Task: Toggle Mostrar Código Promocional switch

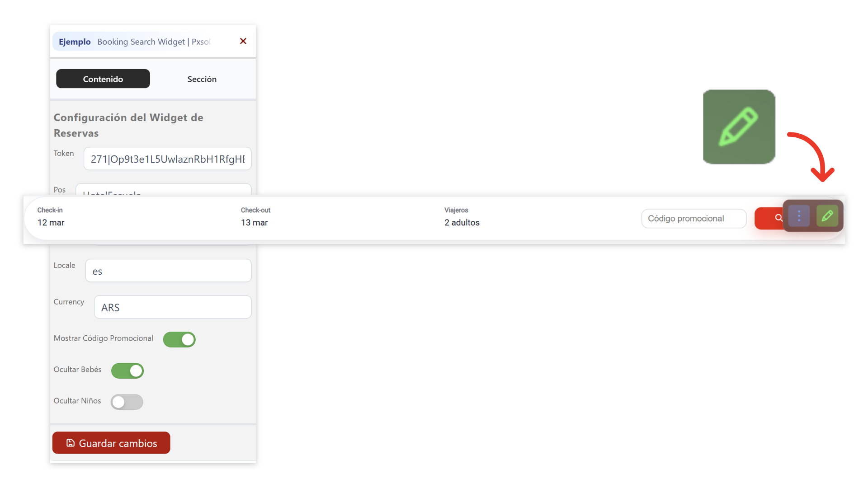Action: click(179, 339)
